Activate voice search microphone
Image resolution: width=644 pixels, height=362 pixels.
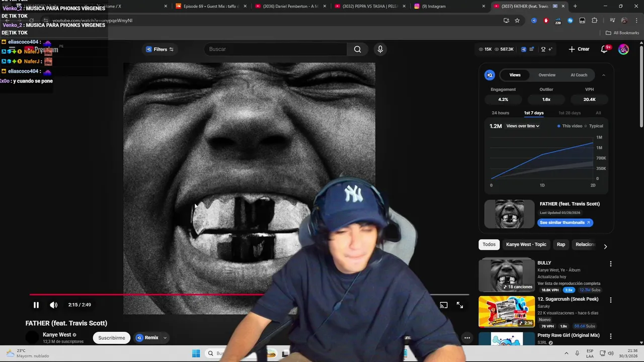tap(380, 49)
